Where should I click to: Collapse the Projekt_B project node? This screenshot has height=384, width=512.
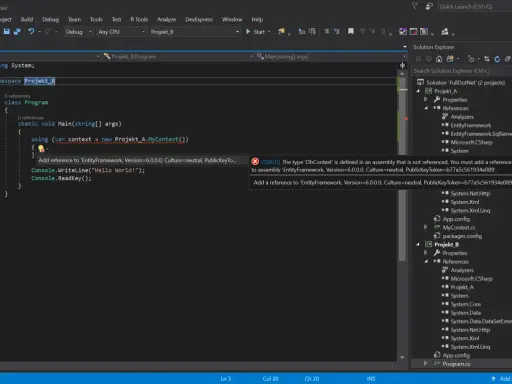pos(418,244)
